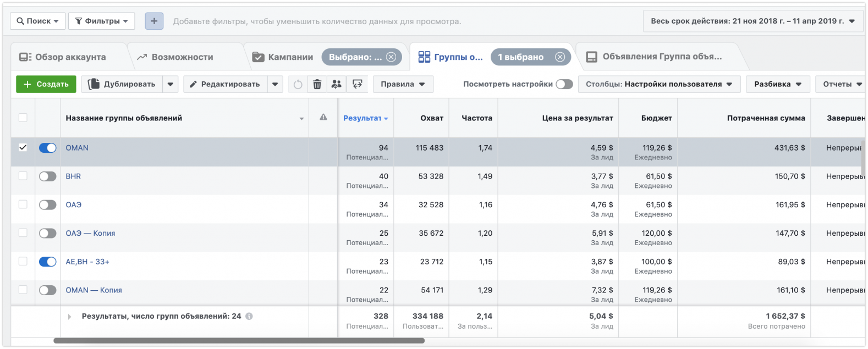
Task: Open the OMAN — Копия ad set link
Action: coord(94,290)
